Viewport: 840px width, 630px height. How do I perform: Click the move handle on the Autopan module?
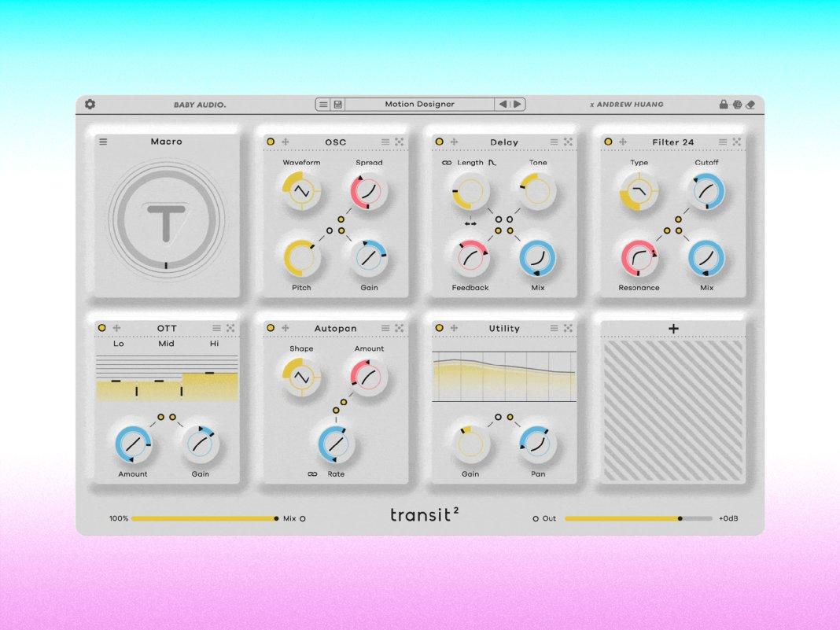coord(286,328)
